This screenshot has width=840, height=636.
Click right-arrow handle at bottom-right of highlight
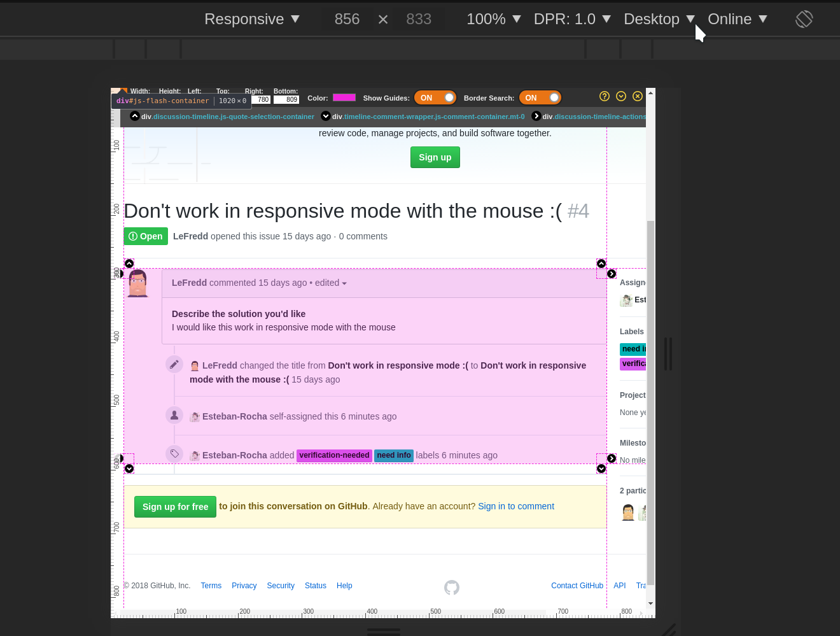(x=612, y=458)
